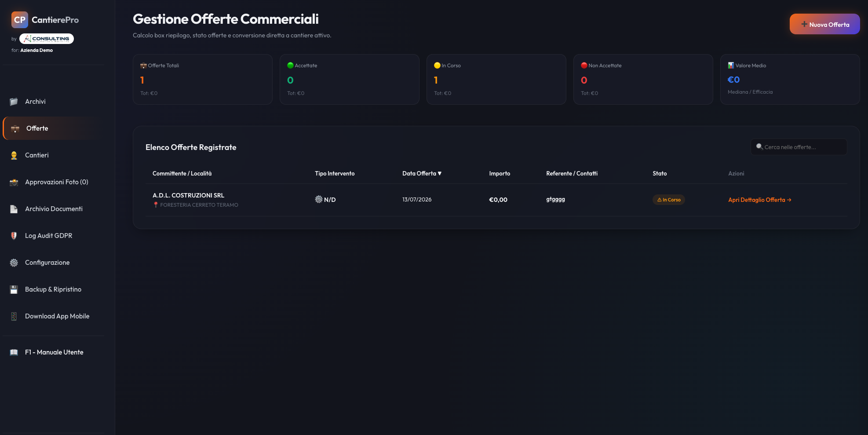Click the red circle icon on Non Accettate card
868x435 pixels.
[x=584, y=66]
